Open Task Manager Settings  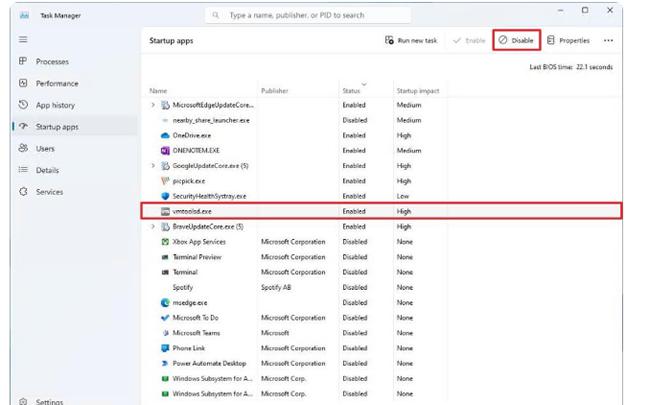click(x=49, y=401)
